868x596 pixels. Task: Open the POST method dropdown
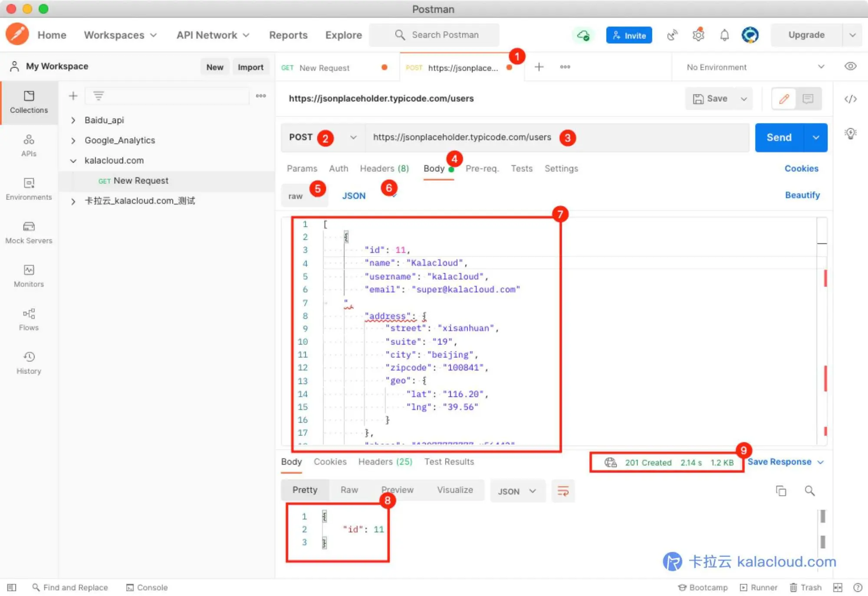coord(323,138)
